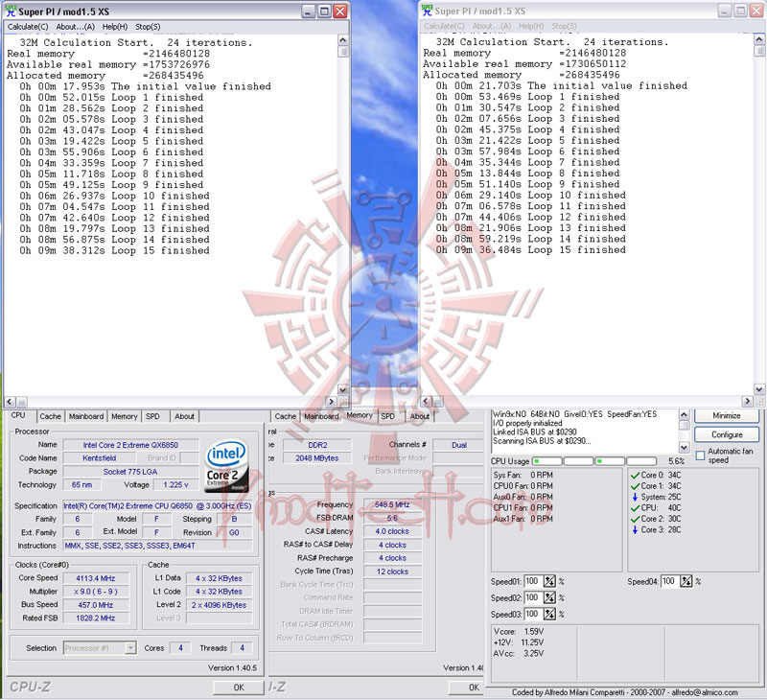Click scroll left arrow in right Super PI window
The width and height of the screenshot is (767, 700).
[426, 401]
